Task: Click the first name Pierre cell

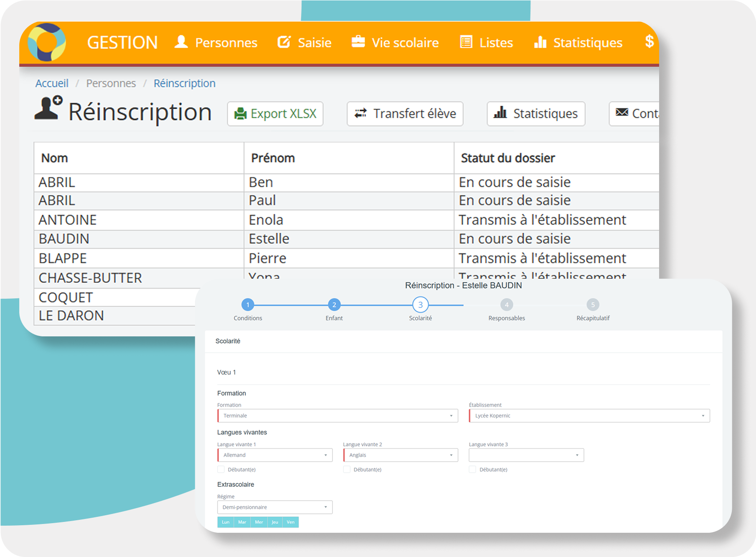Action: [349, 258]
